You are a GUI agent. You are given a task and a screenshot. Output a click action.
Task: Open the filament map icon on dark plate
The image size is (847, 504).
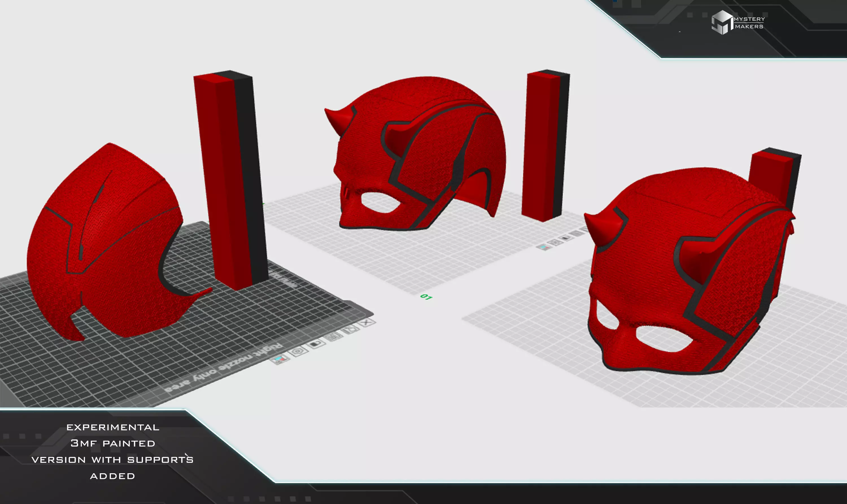pos(280,359)
